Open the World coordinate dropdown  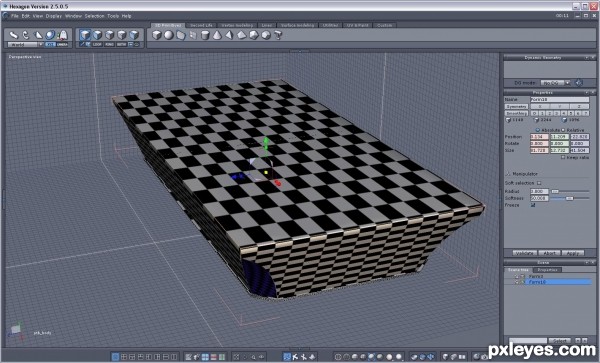coord(25,44)
